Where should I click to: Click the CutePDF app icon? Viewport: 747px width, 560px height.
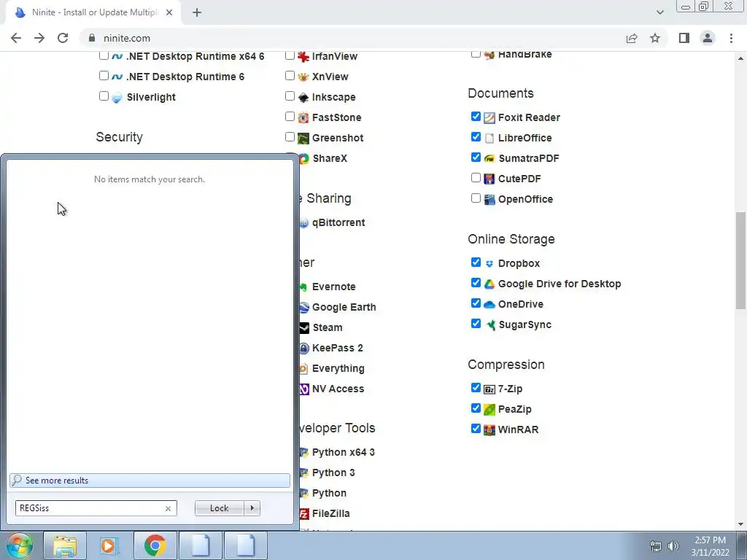[x=489, y=179]
